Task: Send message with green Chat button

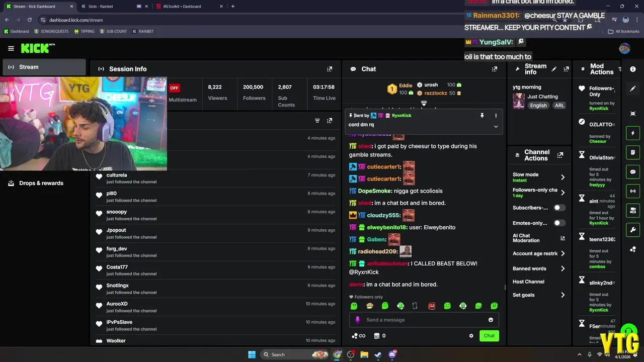Action: point(489,336)
